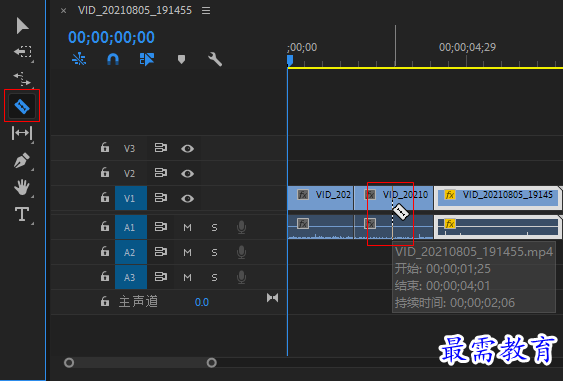Close the VID_20210805_191455 sequence tab
563x381 pixels.
tap(64, 11)
